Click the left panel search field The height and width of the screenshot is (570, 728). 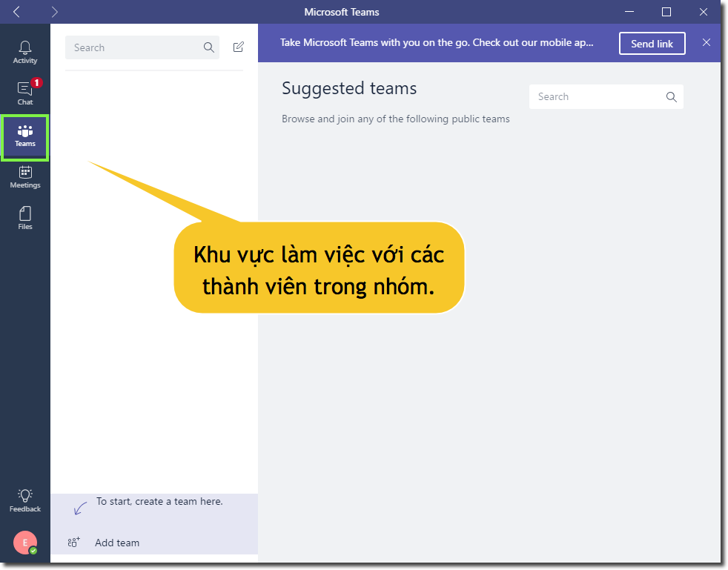[x=133, y=47]
